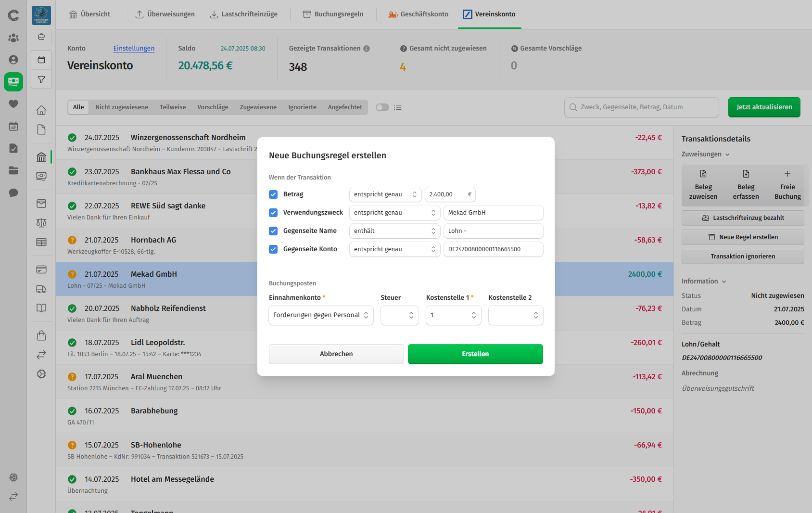The width and height of the screenshot is (812, 513).
Task: Click the Transaktion ignorieren button
Action: pos(743,256)
